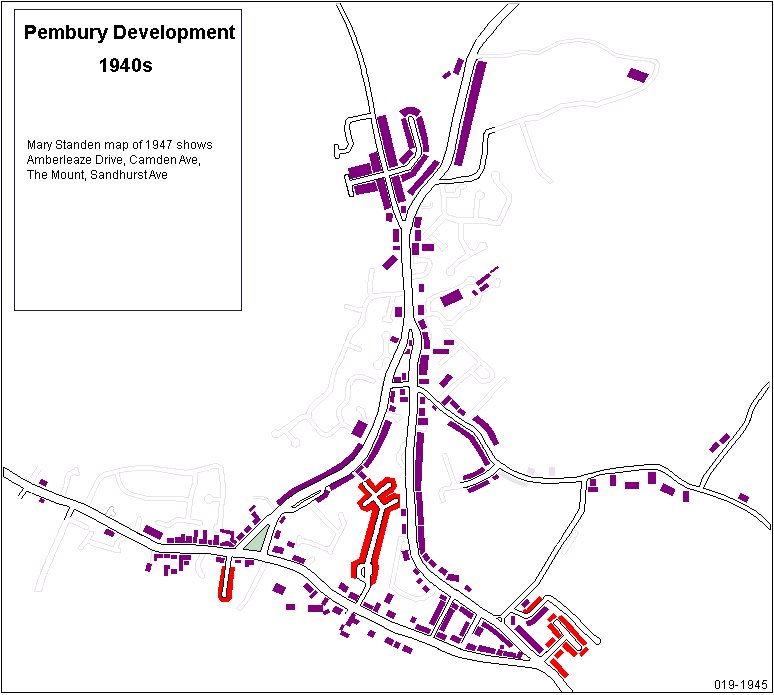Click the green triangular village green
This screenshot has width=774, height=695.
coord(258,539)
